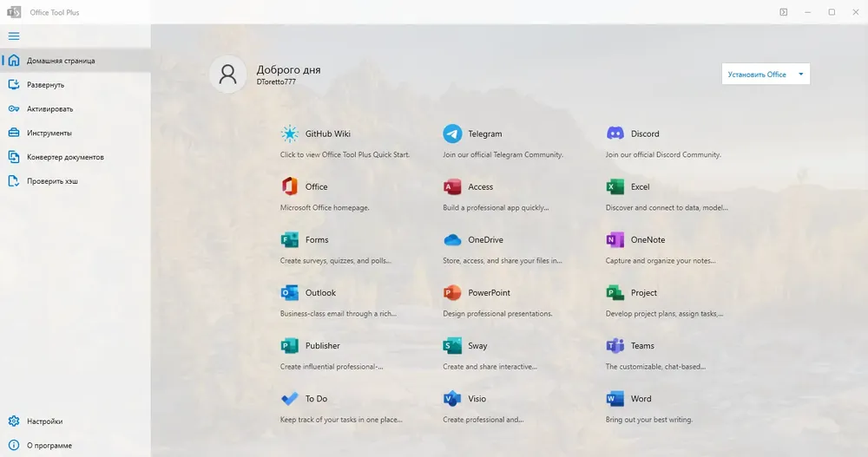The height and width of the screenshot is (457, 868).
Task: Click the Sway app icon
Action: [x=452, y=346]
